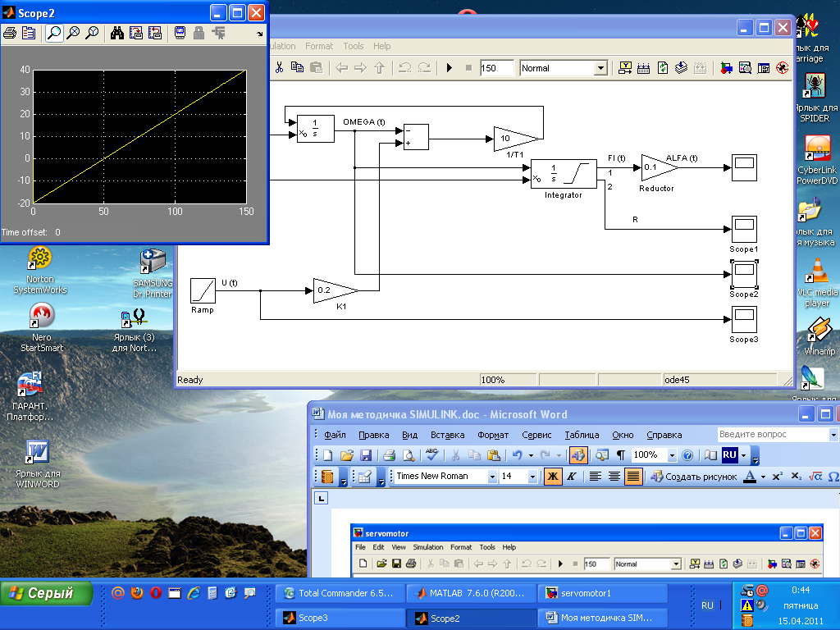Select Scope2 Zoom Y-axis tool

pos(92,33)
